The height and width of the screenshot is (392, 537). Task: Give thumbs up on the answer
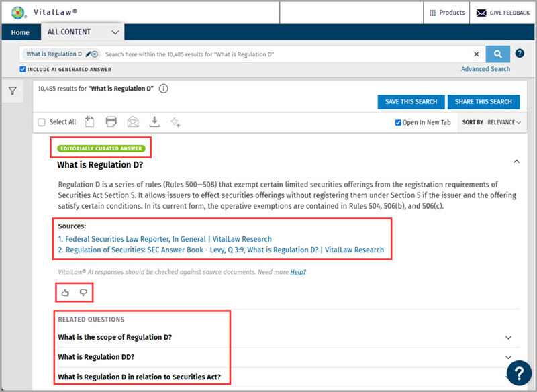[x=65, y=293]
